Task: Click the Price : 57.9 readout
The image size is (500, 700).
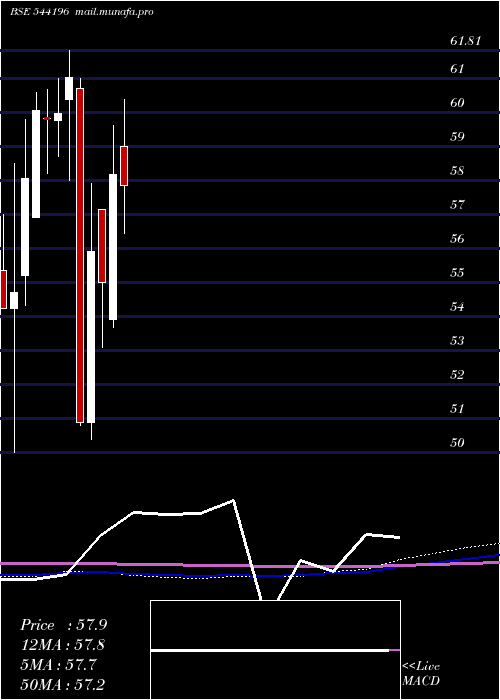Action: (63, 625)
